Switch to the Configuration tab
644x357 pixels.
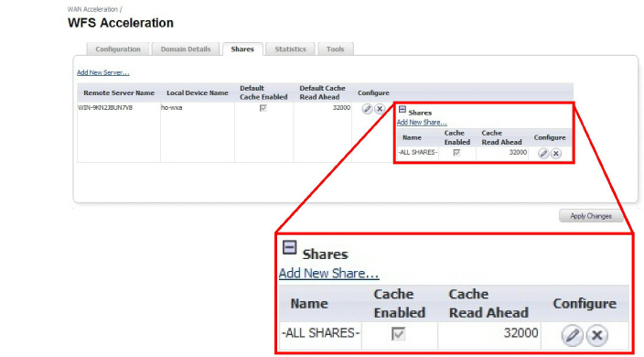pyautogui.click(x=118, y=49)
